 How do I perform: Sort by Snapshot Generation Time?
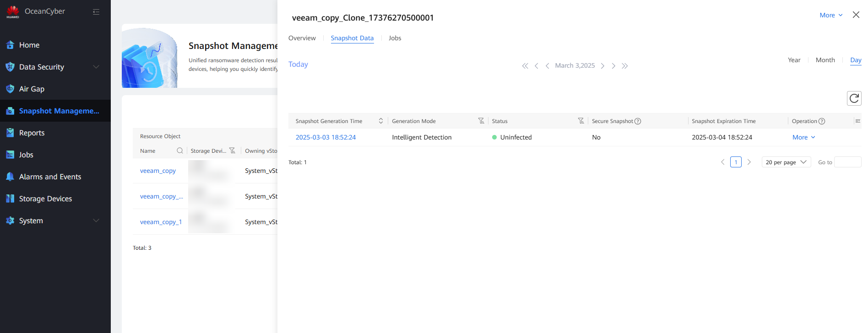point(380,121)
